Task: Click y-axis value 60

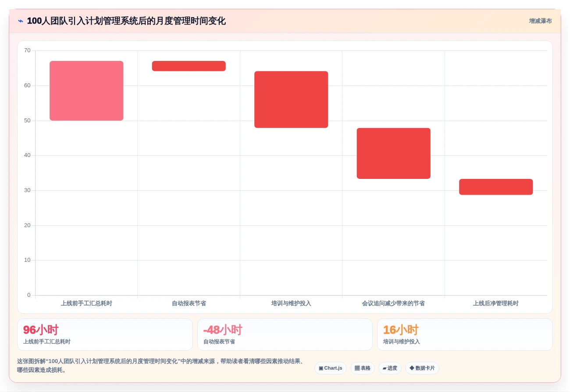Action: point(27,85)
